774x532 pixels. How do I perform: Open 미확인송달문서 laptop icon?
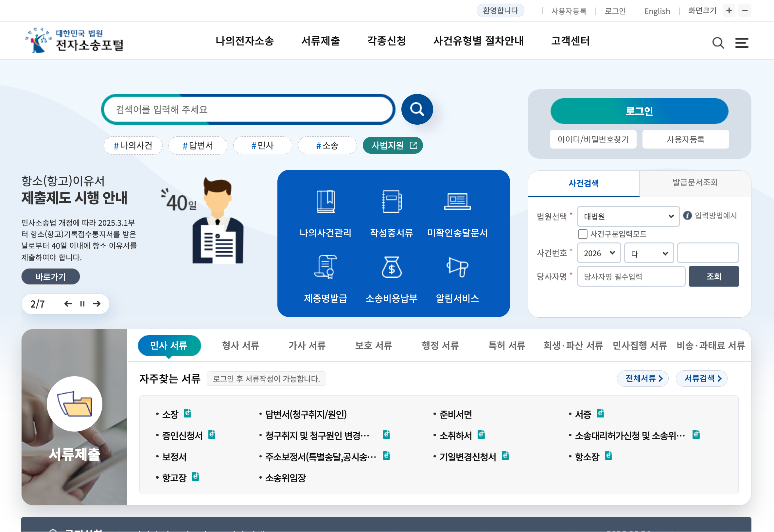pyautogui.click(x=457, y=201)
